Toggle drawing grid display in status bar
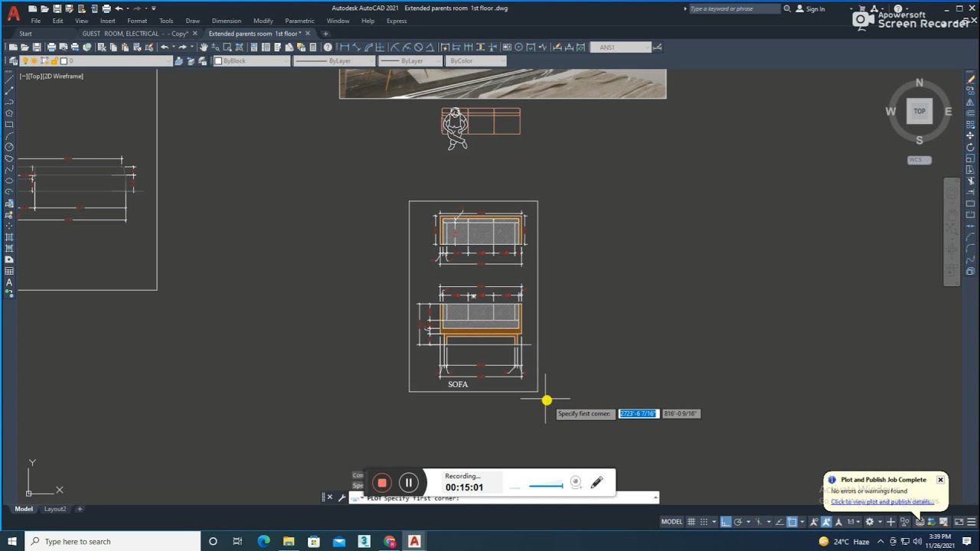Image resolution: width=980 pixels, height=551 pixels. click(691, 522)
